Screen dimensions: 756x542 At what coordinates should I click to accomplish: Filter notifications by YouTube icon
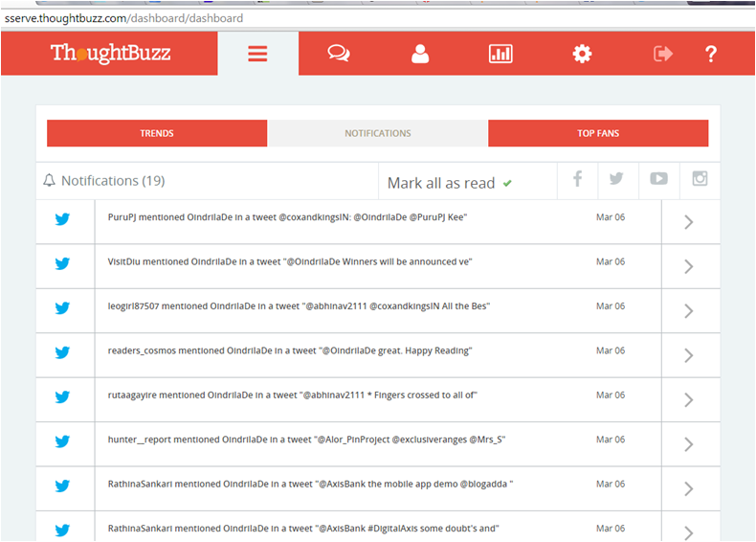658,178
